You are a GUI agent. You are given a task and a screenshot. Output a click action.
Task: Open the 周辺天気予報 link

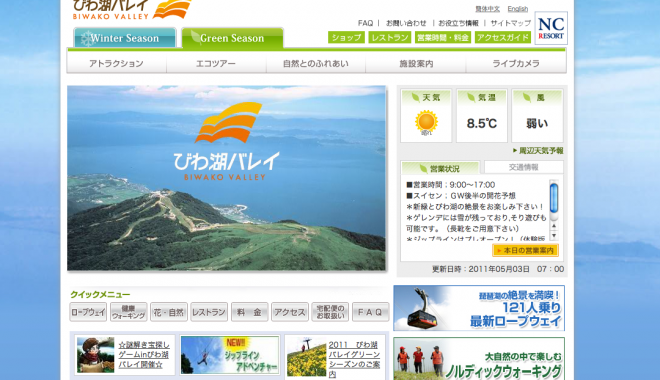538,151
